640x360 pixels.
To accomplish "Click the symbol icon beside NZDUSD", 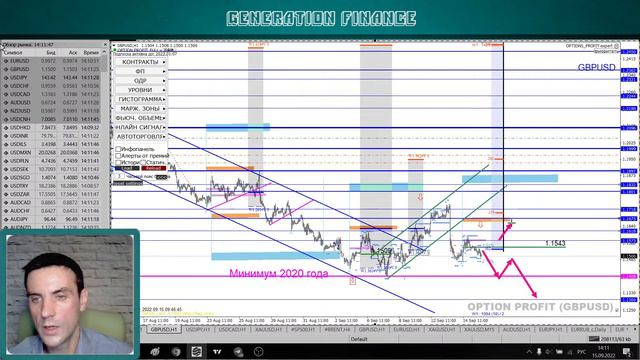I will (6, 111).
